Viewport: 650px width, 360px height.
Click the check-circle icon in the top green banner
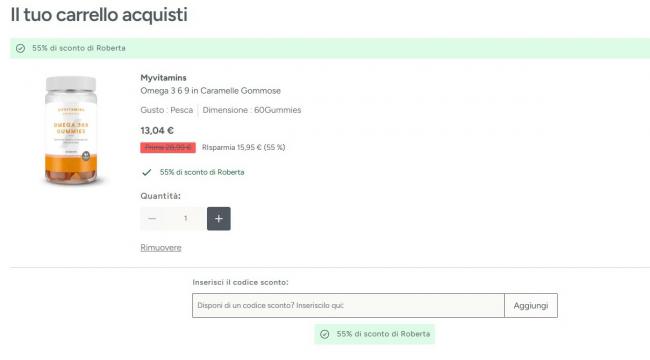point(20,49)
